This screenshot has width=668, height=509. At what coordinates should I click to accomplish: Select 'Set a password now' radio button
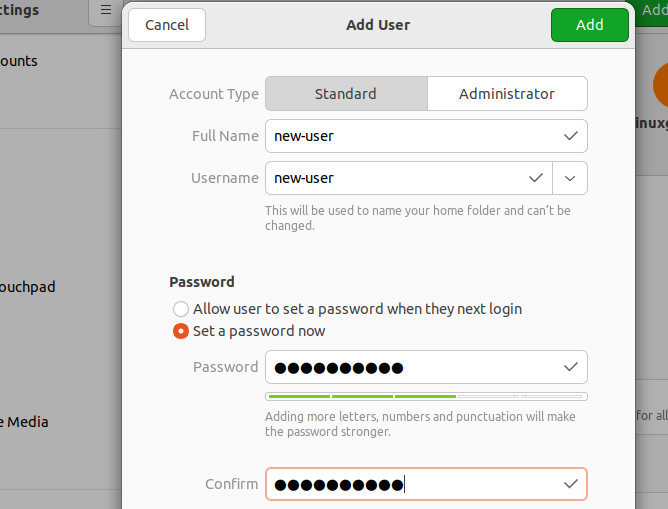181,331
